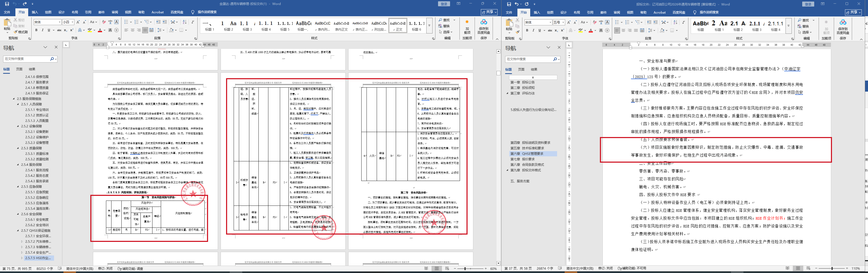Open font name dropdown in left window
This screenshot has height=273, width=868.
[x=60, y=22]
